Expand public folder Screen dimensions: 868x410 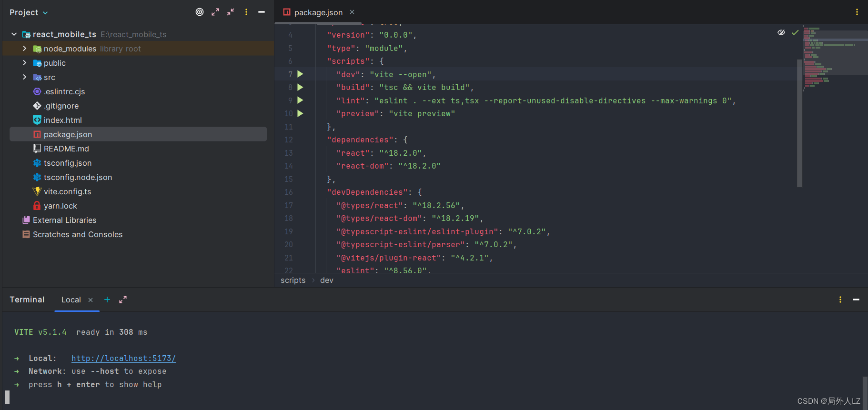pyautogui.click(x=25, y=63)
